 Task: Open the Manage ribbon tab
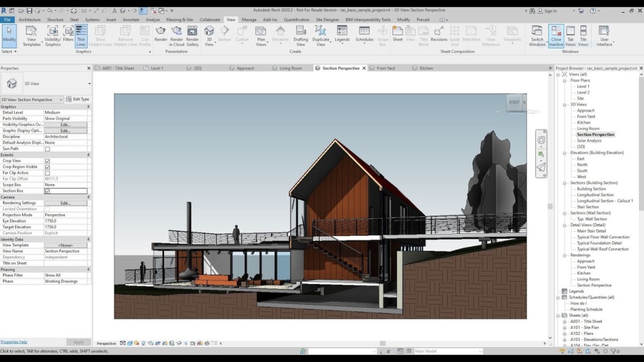point(249,19)
